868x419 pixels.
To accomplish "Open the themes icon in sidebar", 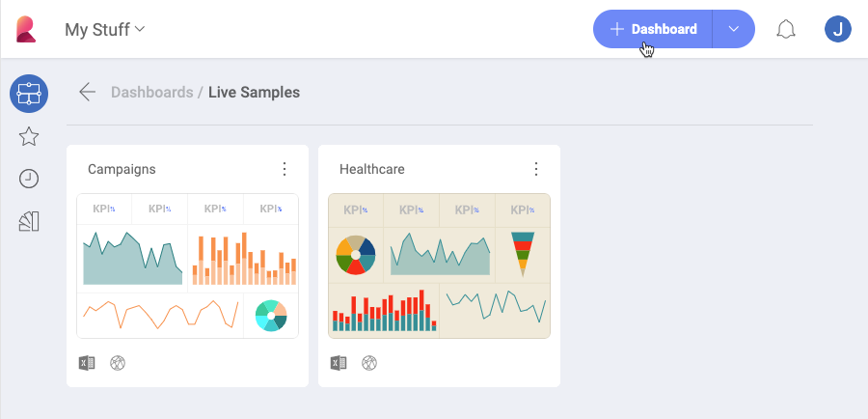I will click(29, 222).
